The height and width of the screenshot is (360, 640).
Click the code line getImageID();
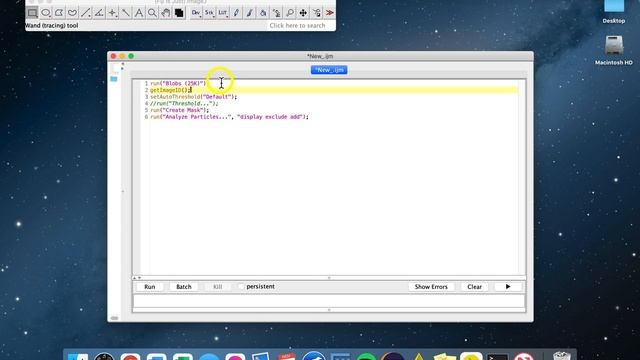point(170,90)
